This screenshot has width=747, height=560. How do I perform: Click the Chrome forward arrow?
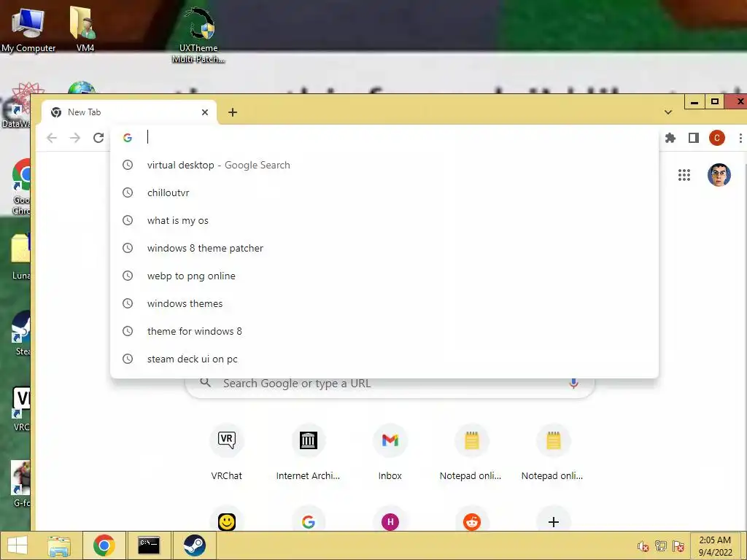point(75,138)
